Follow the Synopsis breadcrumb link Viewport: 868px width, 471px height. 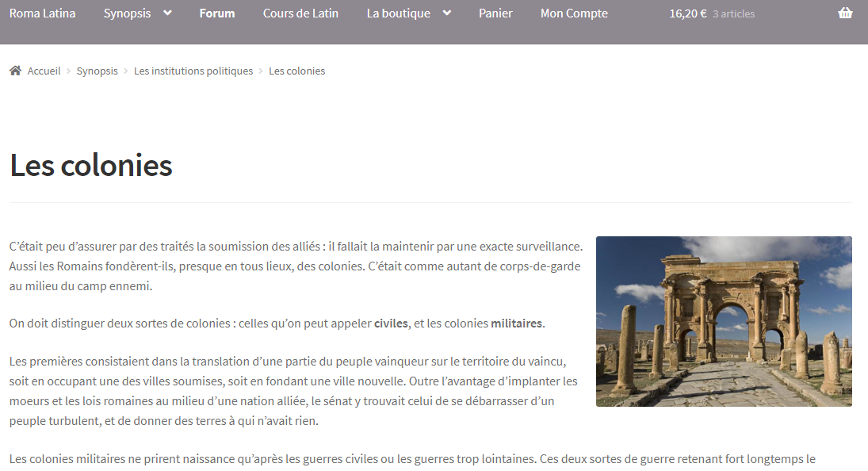[x=97, y=71]
